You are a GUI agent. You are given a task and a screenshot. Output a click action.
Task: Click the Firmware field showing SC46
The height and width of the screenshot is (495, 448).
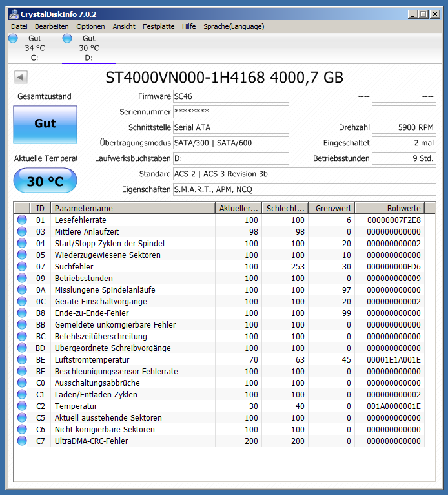(231, 96)
